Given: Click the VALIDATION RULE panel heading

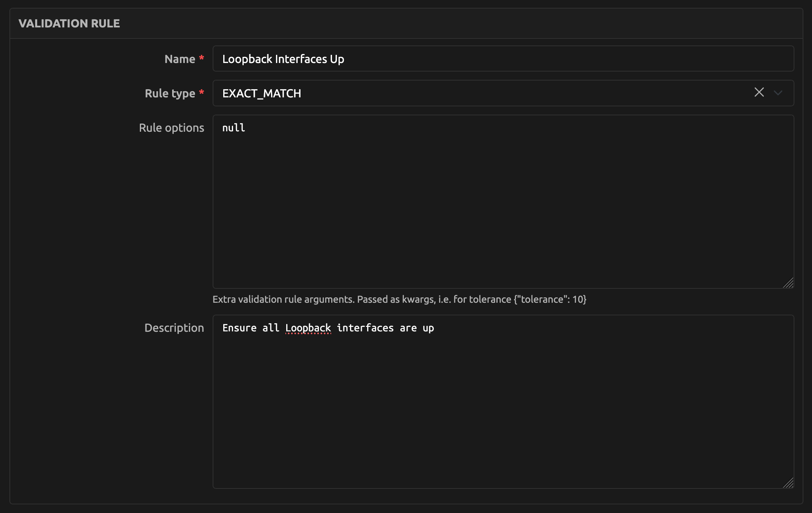Looking at the screenshot, I should coord(69,23).
